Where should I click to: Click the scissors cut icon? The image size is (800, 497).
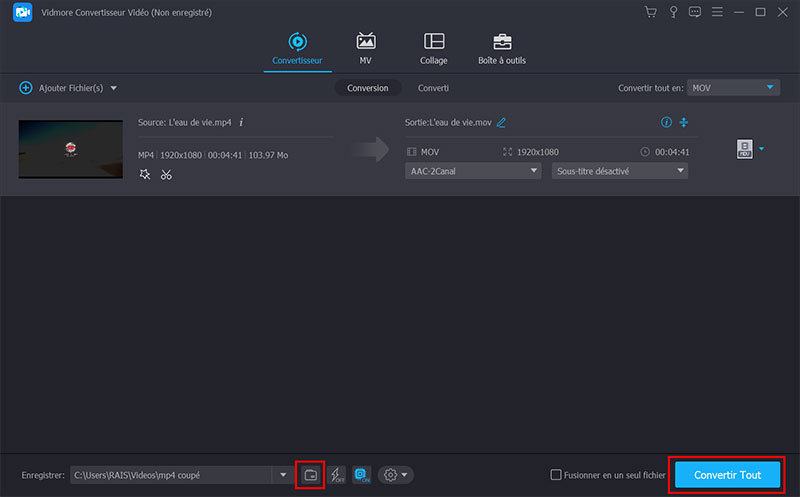tap(166, 175)
